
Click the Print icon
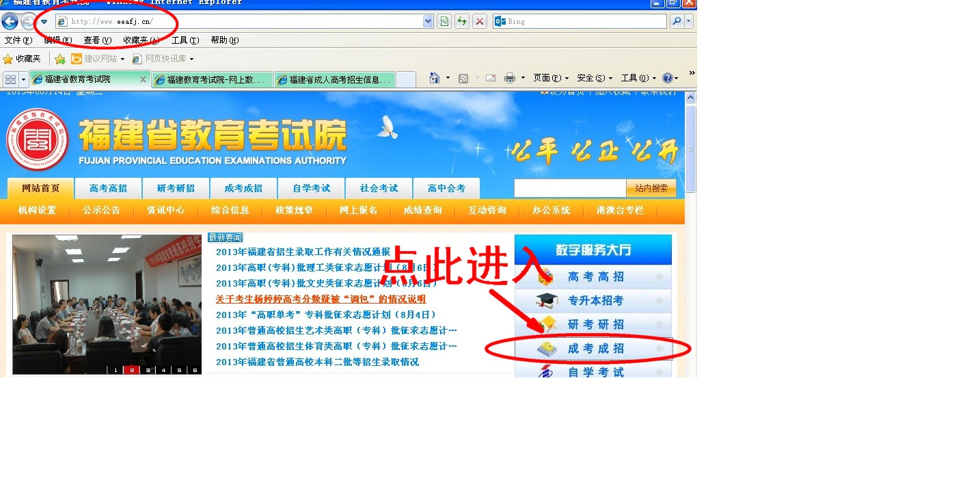coord(509,78)
